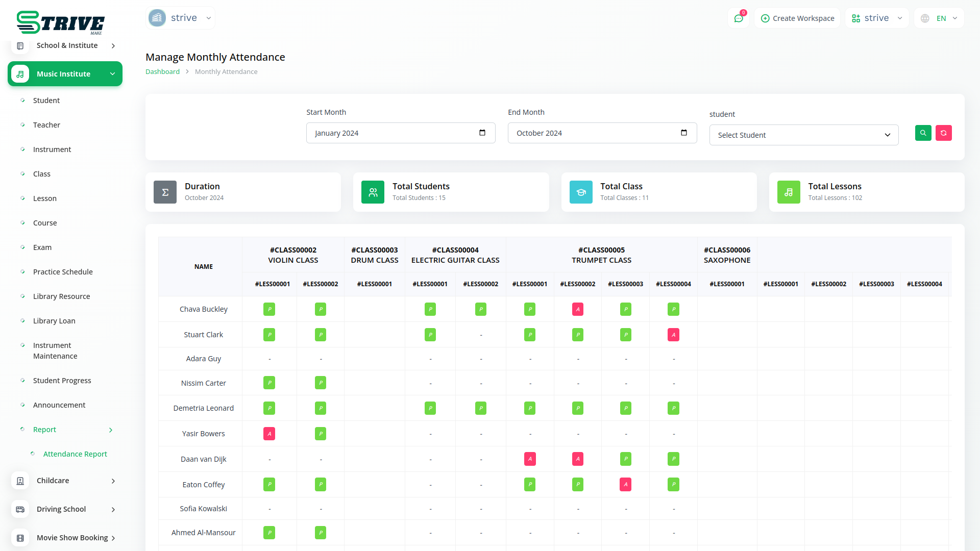Image resolution: width=980 pixels, height=551 pixels.
Task: Click Chava Buckley's absent trumpet lesson marker
Action: [578, 309]
